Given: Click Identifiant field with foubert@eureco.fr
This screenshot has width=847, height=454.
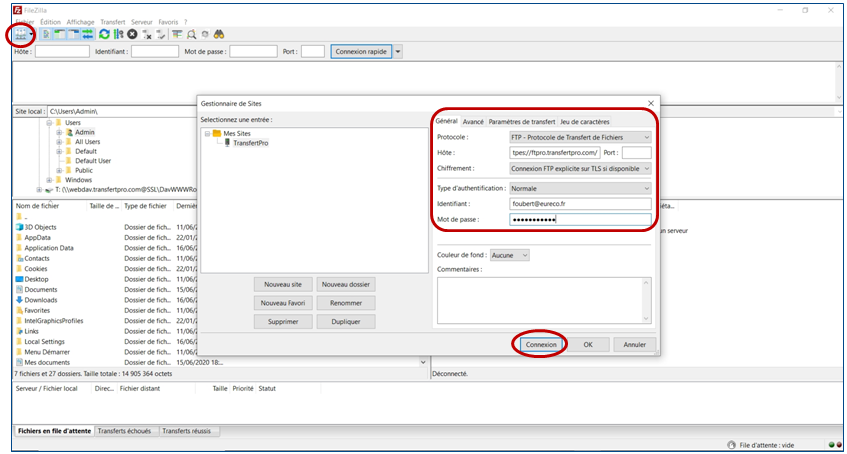Looking at the screenshot, I should point(580,204).
